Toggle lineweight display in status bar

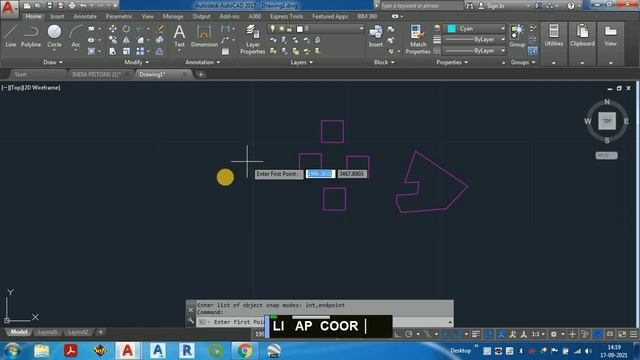476,334
